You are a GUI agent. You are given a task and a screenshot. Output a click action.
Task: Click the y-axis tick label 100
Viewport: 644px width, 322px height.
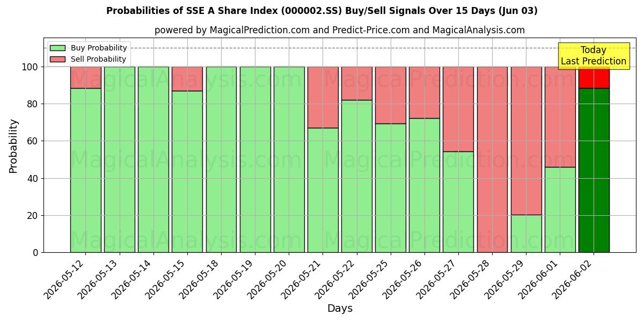30,67
